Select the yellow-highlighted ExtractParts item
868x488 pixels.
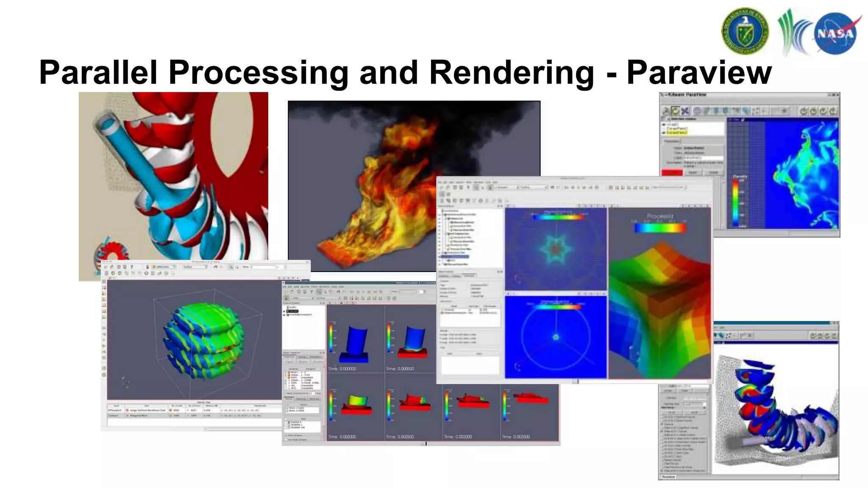click(677, 133)
